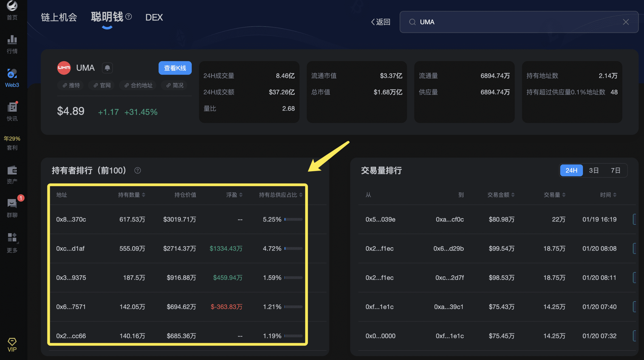Click the +31.45% change value
The width and height of the screenshot is (644, 360).
pyautogui.click(x=141, y=112)
